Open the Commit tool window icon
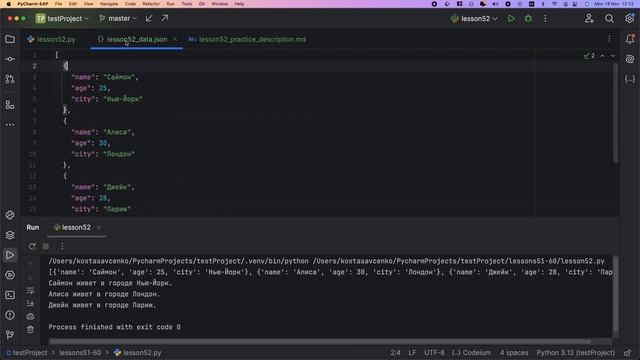Screen dimensions: 640x360 tap(10, 59)
